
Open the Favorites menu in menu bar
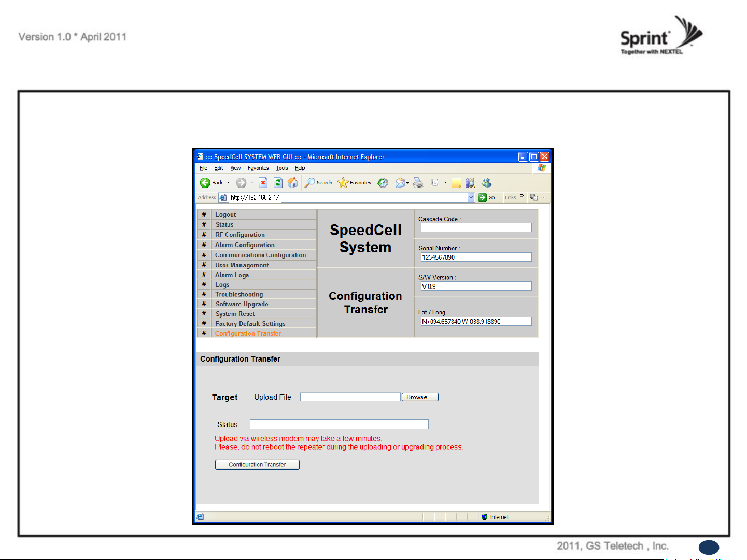click(x=258, y=168)
